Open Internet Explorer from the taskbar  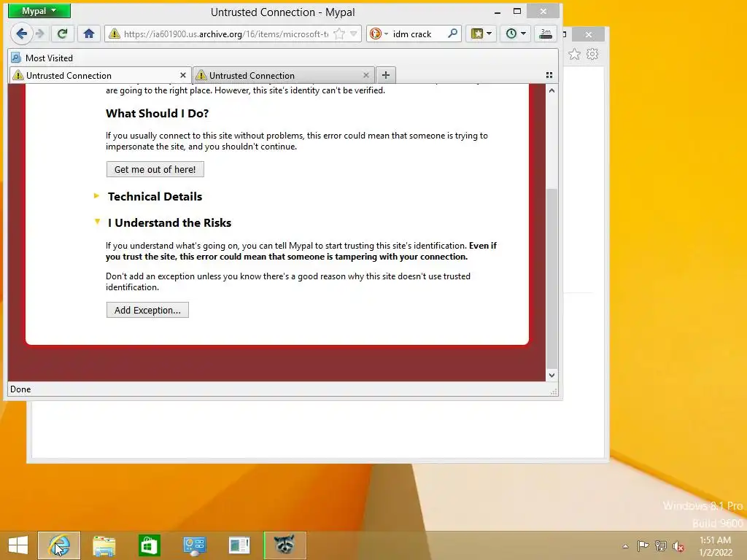click(x=59, y=545)
